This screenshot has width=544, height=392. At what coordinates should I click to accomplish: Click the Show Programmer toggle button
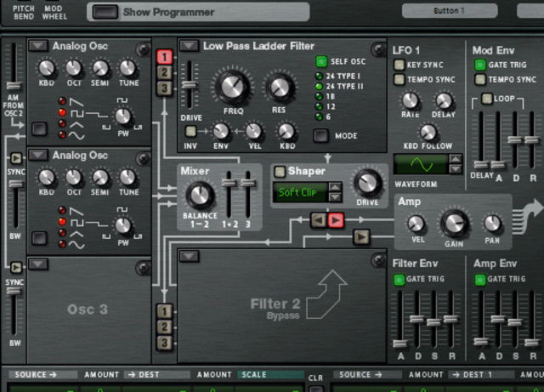[x=105, y=12]
